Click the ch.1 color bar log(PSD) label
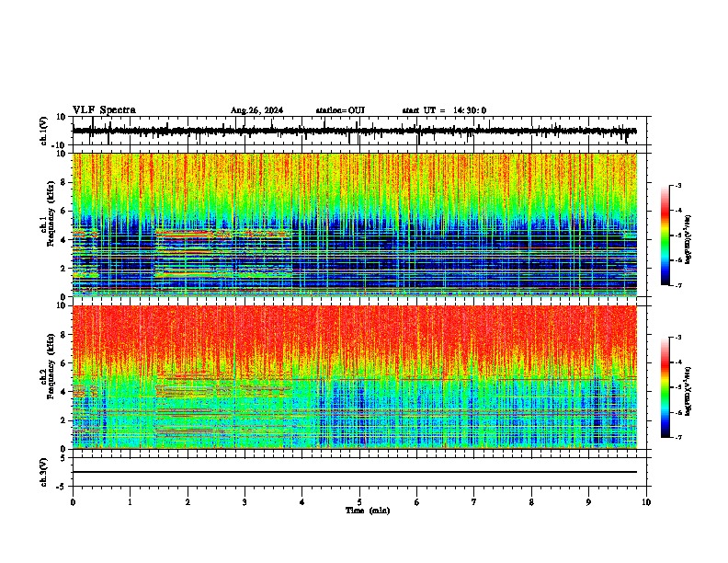Screen dimensions: 728x563 688,240
